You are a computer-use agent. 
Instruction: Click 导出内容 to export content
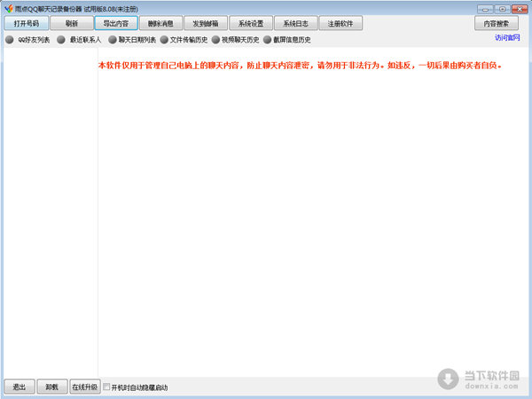(117, 24)
